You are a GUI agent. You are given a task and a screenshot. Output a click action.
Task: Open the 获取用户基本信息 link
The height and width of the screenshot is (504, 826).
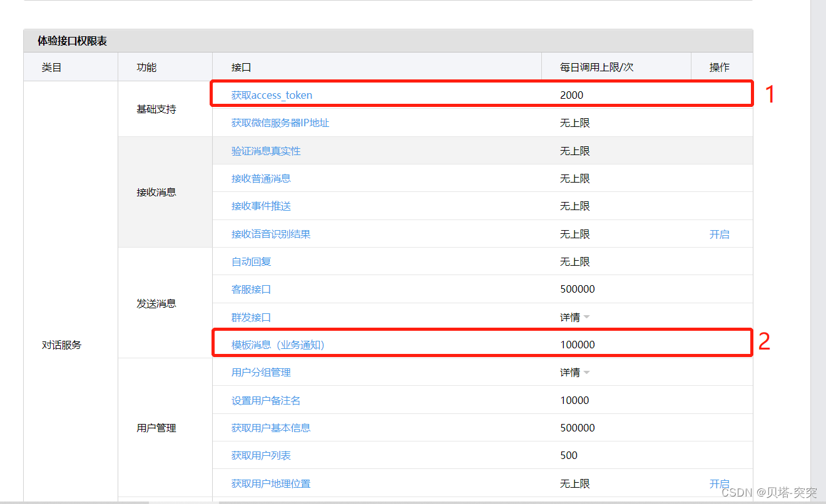[271, 428]
